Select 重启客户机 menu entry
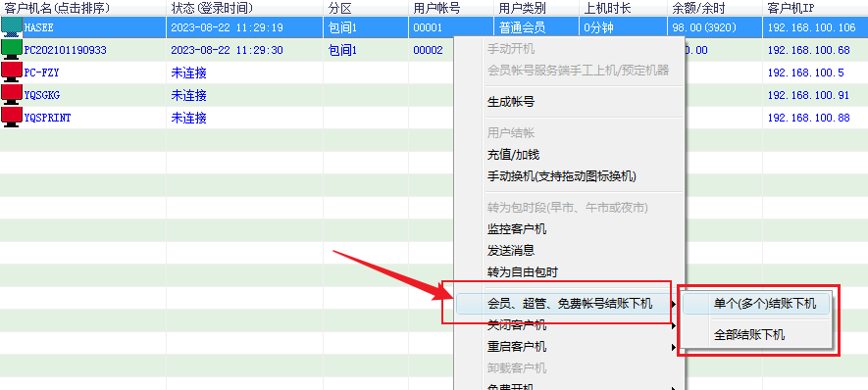The image size is (868, 390). pos(517,347)
